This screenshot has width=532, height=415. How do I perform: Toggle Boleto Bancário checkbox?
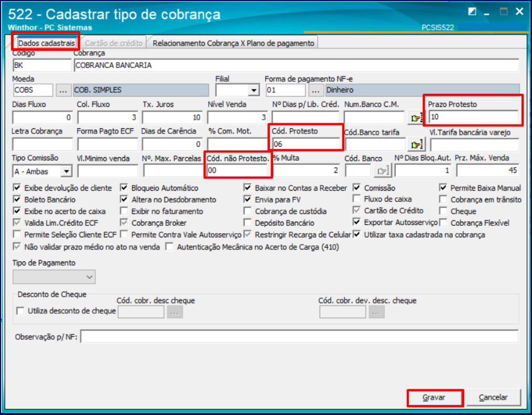[x=17, y=199]
